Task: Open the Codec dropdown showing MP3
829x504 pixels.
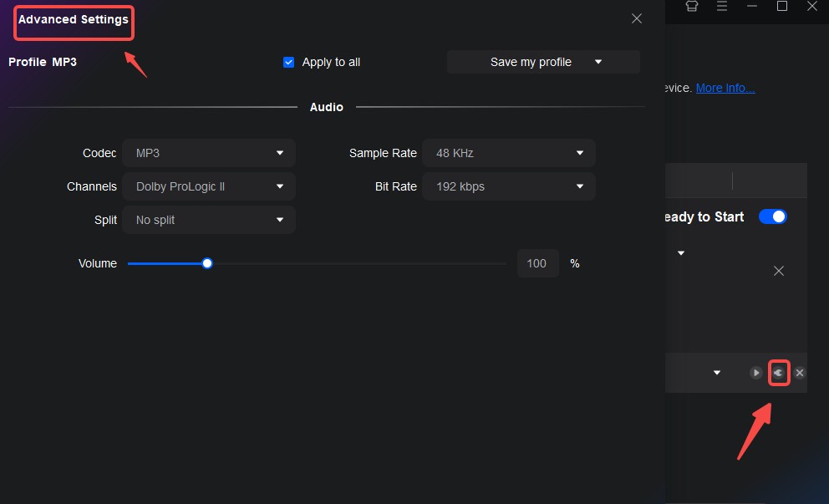Action: point(208,153)
